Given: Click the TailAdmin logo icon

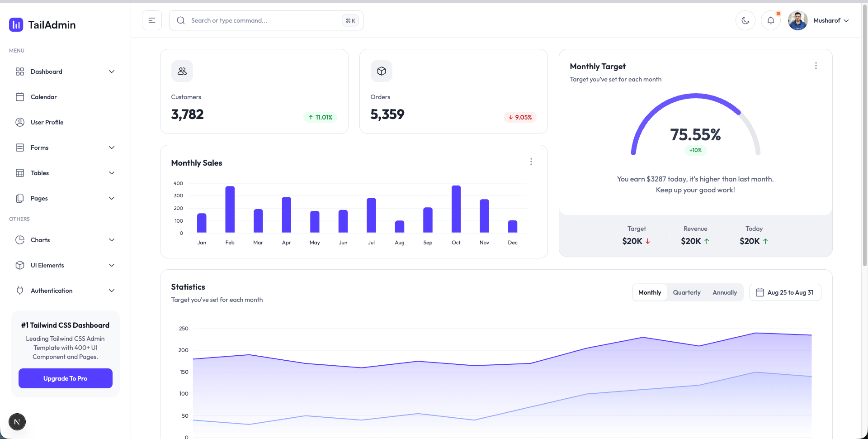Looking at the screenshot, I should pos(16,24).
